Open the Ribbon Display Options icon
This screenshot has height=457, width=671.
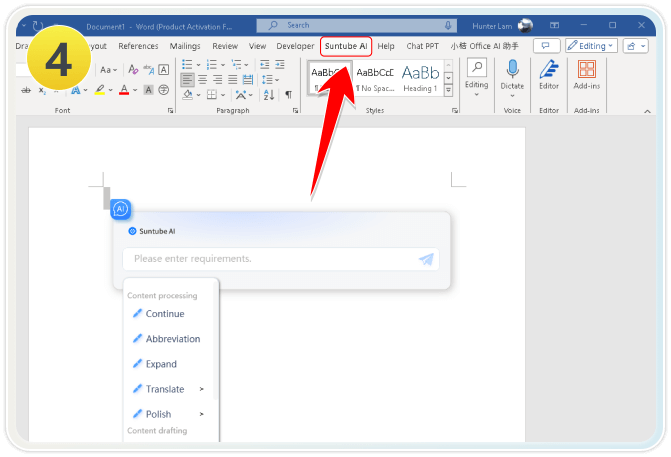pos(554,25)
